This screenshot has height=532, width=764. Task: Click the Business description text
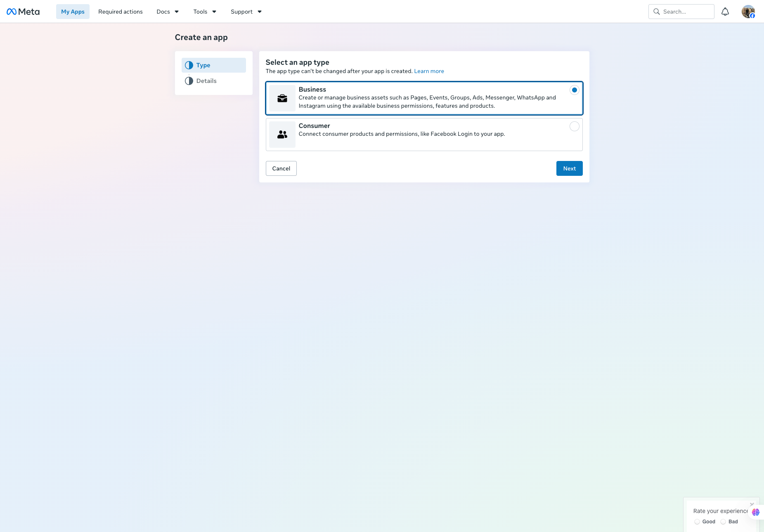coord(427,102)
